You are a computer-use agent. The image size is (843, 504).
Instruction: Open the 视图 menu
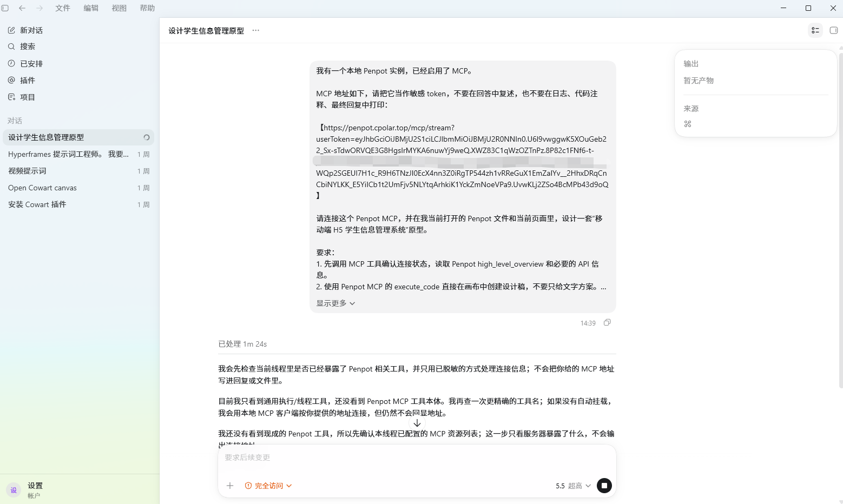pyautogui.click(x=119, y=8)
